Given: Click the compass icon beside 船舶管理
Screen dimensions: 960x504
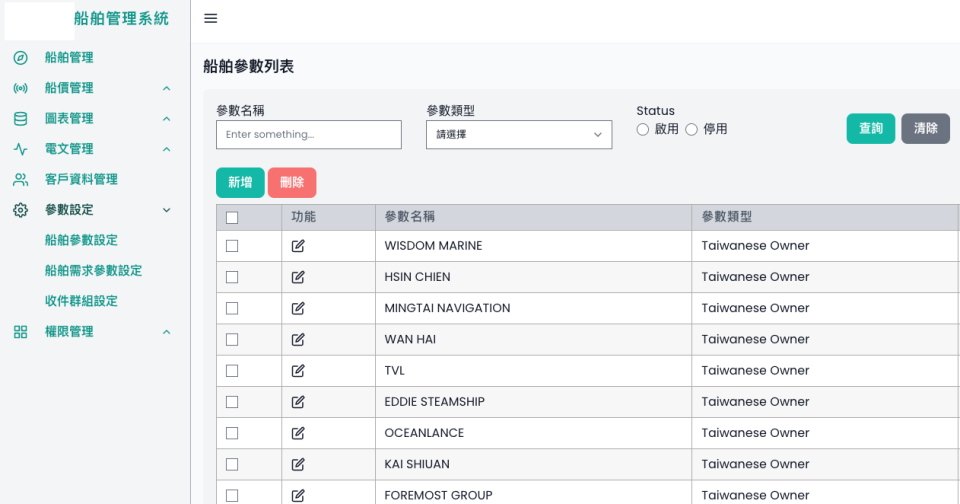Looking at the screenshot, I should point(20,58).
